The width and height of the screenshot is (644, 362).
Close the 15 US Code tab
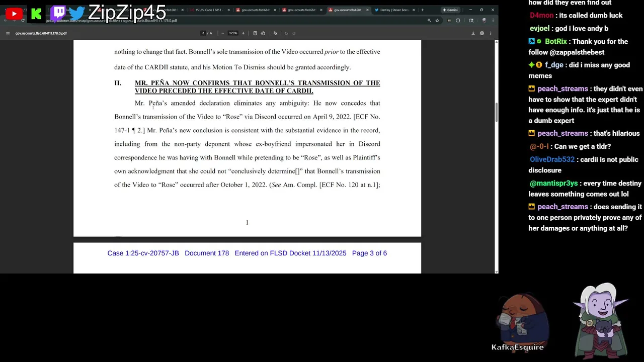click(x=229, y=10)
